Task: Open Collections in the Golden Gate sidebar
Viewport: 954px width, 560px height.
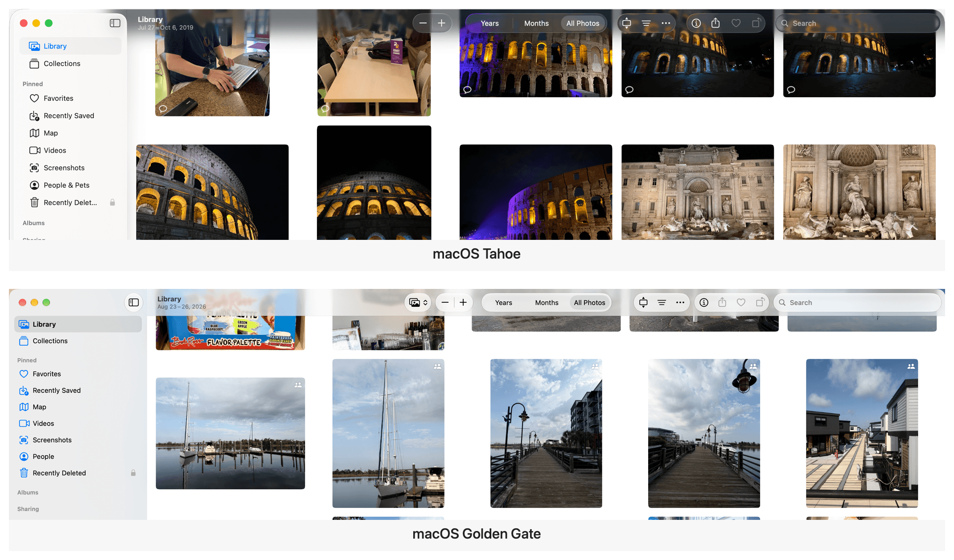Action: (78, 341)
